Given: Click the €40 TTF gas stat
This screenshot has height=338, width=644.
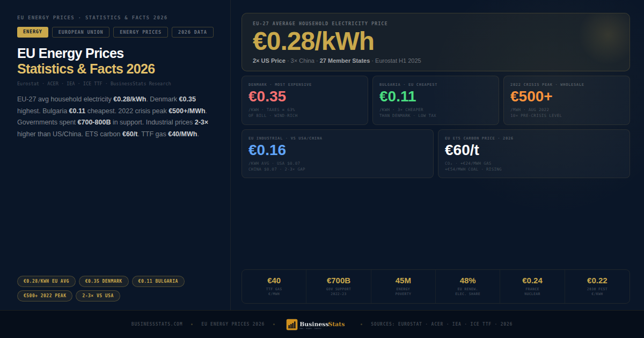Looking at the screenshot, I should pos(274,286).
